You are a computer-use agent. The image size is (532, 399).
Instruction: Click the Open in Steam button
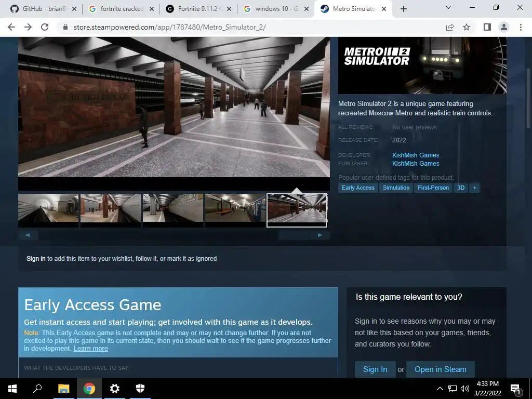pyautogui.click(x=440, y=369)
